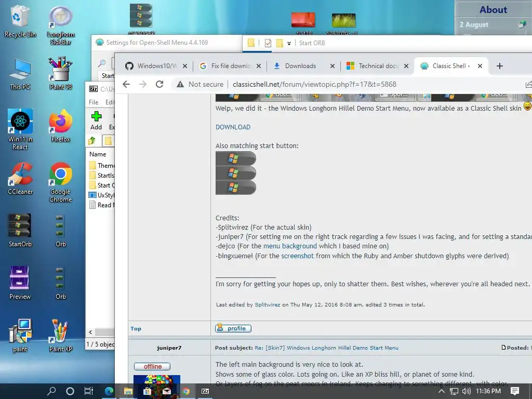This screenshot has width=532, height=399.
Task: Show hidden system tray icons
Action: [x=441, y=391]
